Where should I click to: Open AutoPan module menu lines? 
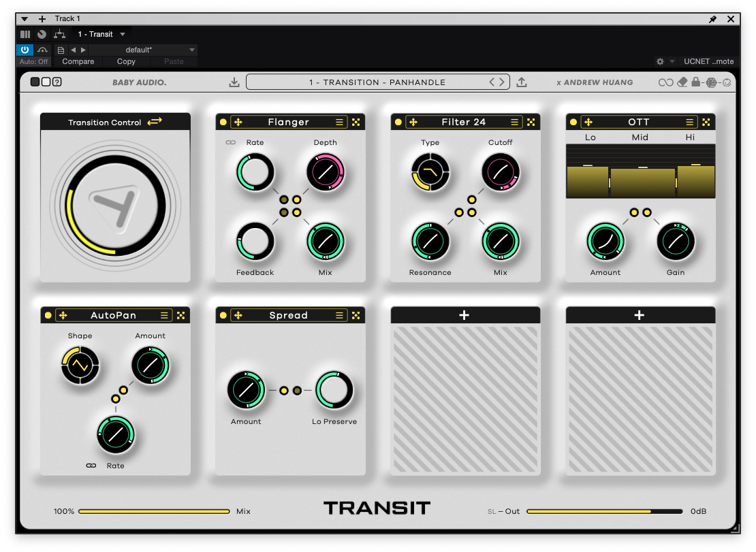(164, 316)
